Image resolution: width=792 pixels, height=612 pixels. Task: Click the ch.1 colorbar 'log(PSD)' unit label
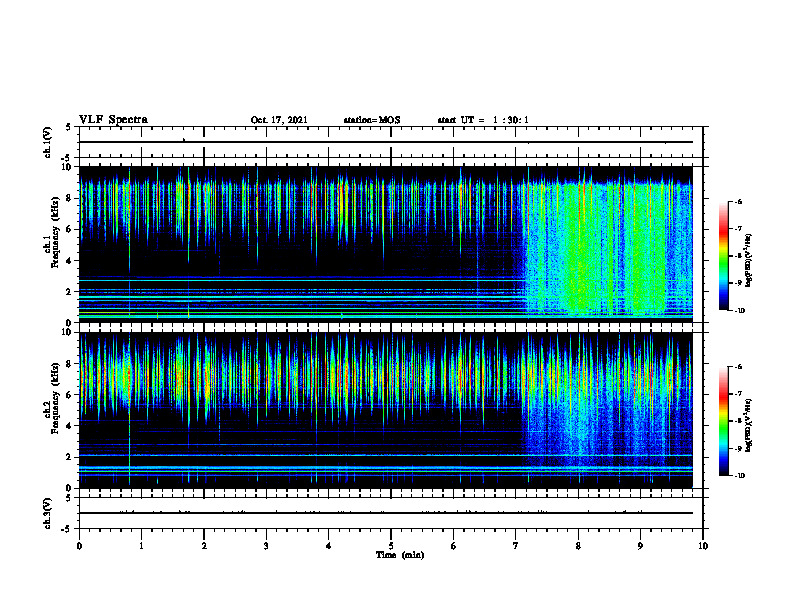(x=749, y=261)
